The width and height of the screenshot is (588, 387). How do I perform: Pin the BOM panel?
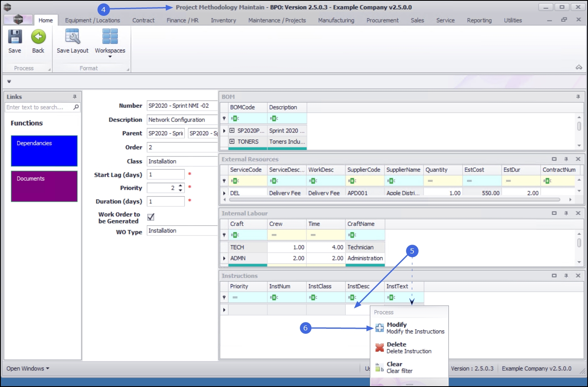pos(578,97)
